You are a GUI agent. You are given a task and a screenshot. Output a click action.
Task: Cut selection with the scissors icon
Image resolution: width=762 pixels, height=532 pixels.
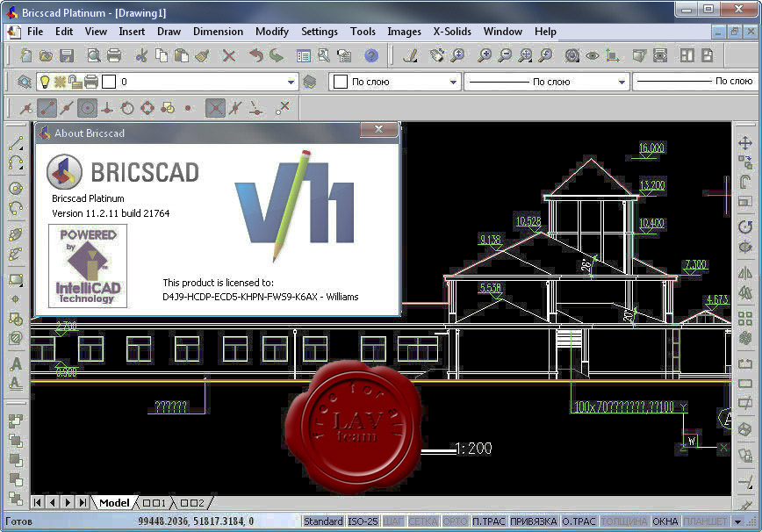point(141,55)
